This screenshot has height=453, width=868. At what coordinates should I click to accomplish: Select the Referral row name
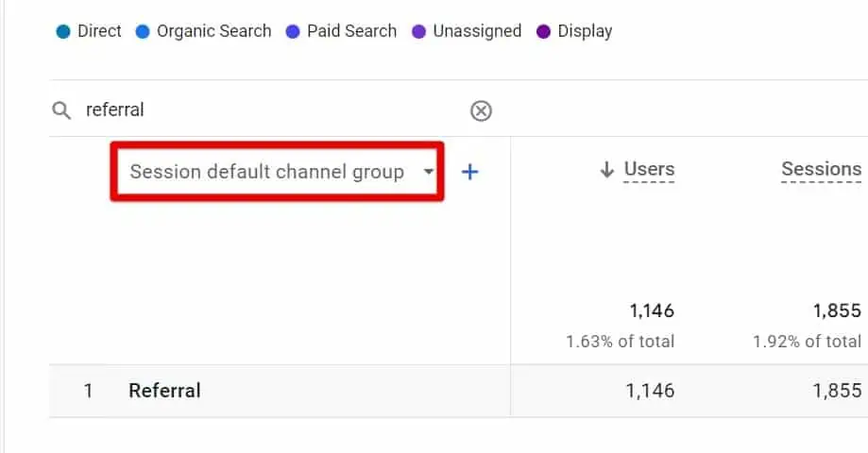coord(164,391)
